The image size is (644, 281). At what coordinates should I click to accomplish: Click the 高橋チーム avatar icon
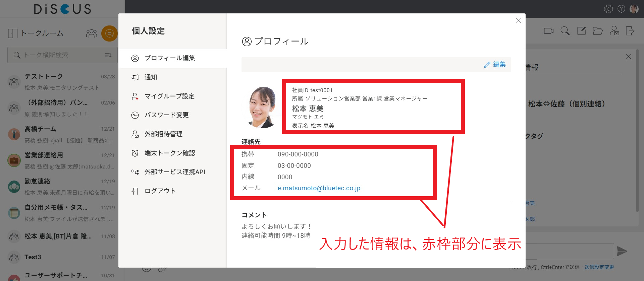[14, 134]
